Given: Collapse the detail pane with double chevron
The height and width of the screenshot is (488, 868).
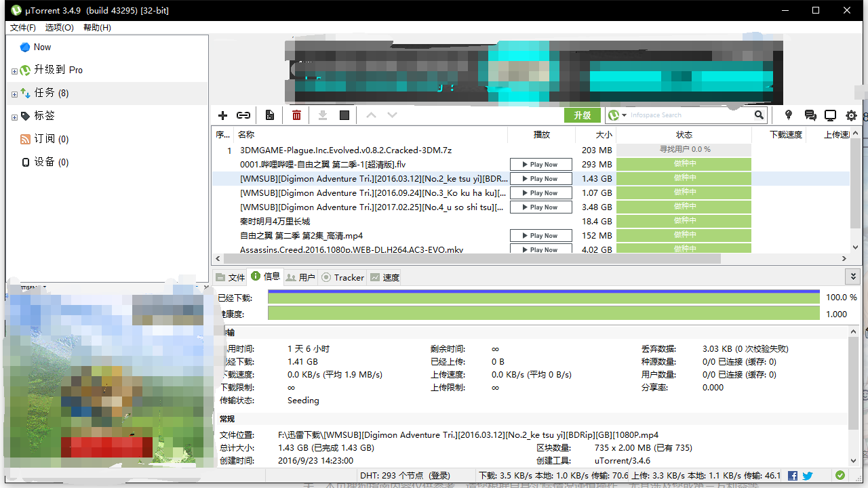Looking at the screenshot, I should [852, 277].
